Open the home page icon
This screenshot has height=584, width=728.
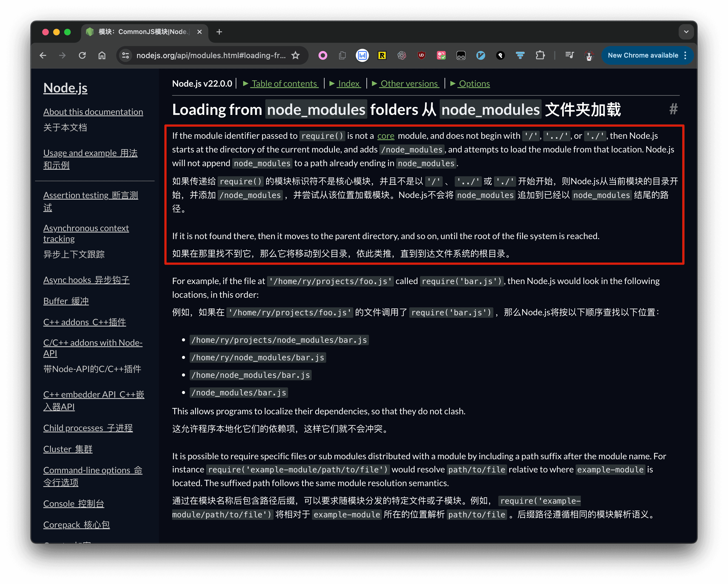point(102,55)
